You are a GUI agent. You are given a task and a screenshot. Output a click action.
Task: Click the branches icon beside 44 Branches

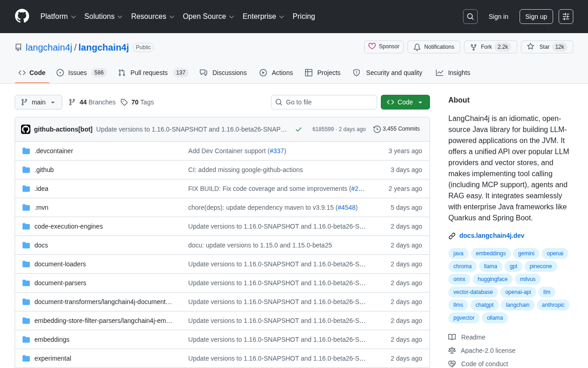pyautogui.click(x=72, y=102)
